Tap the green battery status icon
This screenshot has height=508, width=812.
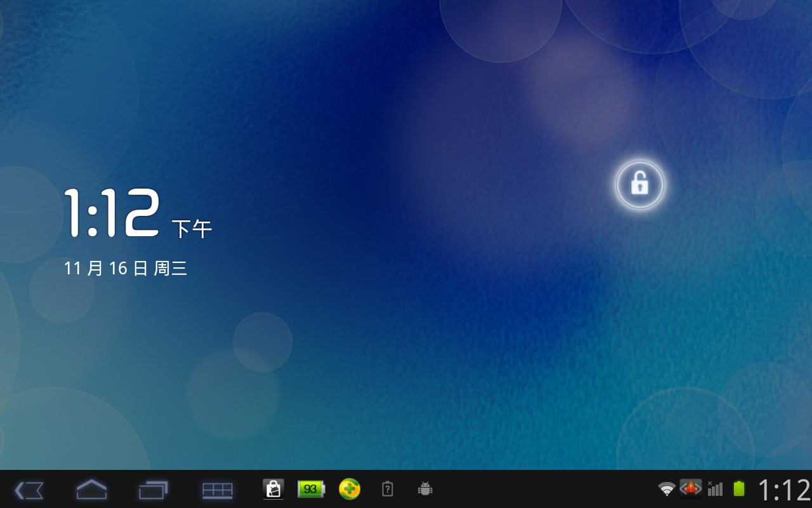coord(739,488)
